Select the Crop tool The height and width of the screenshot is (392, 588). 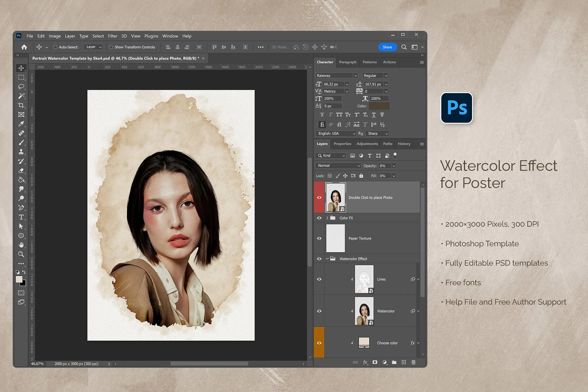coord(21,105)
